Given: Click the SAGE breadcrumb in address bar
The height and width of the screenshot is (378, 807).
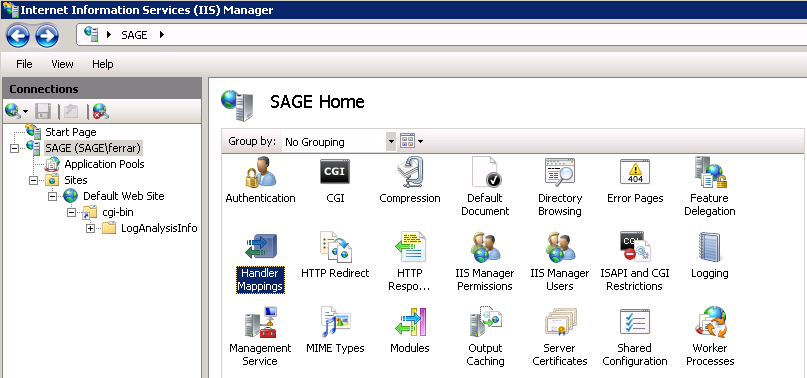Looking at the screenshot, I should [134, 35].
